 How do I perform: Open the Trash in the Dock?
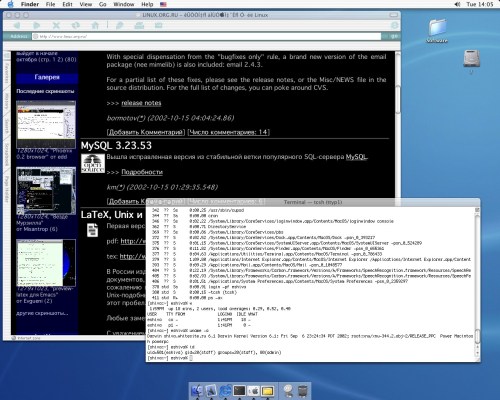pyautogui.click(x=303, y=391)
